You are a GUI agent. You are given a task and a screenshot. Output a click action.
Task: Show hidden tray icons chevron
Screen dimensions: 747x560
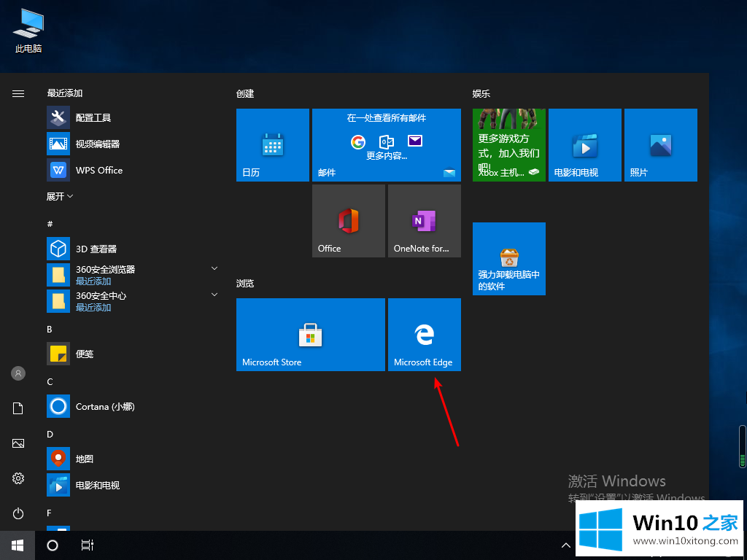pos(565,545)
